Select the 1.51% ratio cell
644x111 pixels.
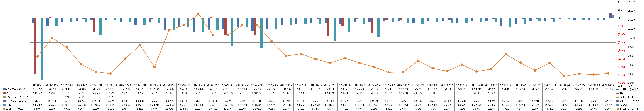tap(564, 109)
